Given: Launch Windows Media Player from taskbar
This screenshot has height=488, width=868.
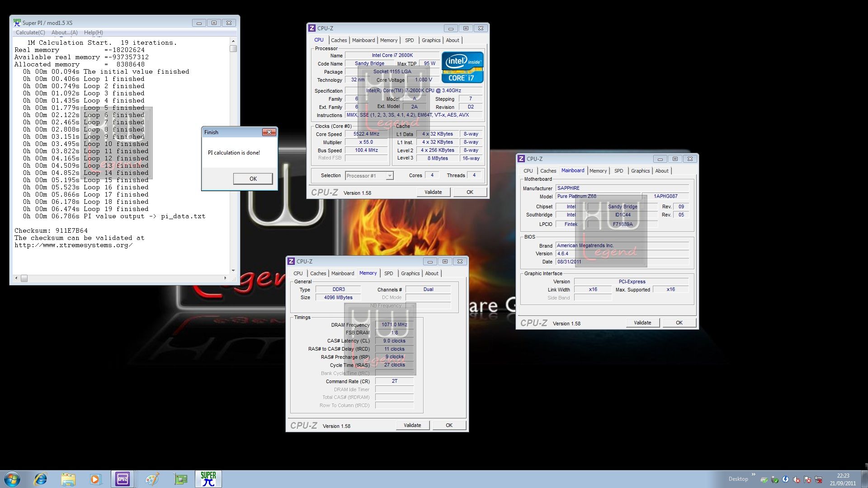Looking at the screenshot, I should point(95,479).
